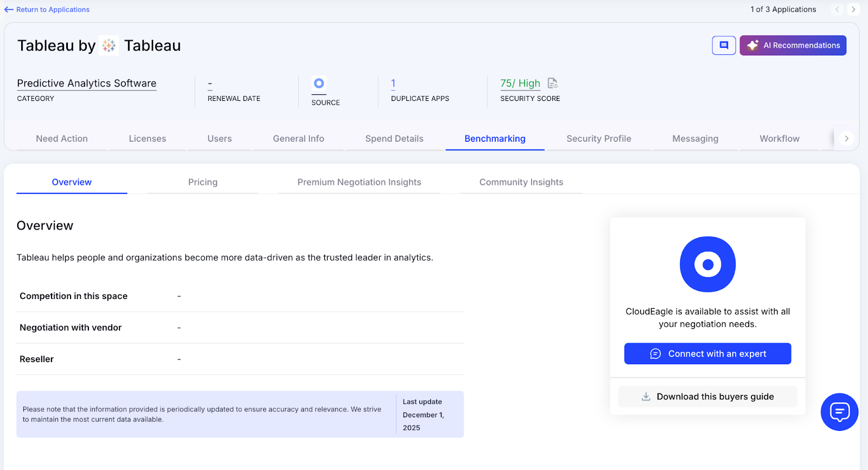Click the 'CATEGORY' label
868x470 pixels.
tap(36, 99)
